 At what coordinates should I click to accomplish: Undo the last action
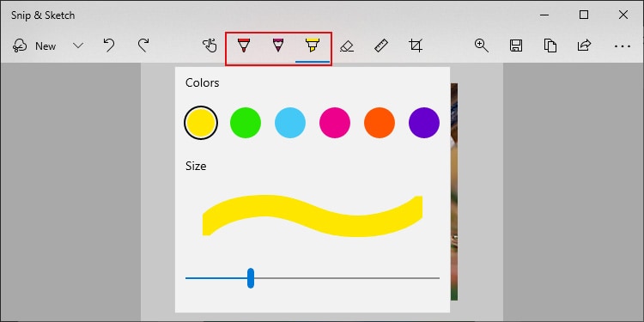tap(109, 46)
